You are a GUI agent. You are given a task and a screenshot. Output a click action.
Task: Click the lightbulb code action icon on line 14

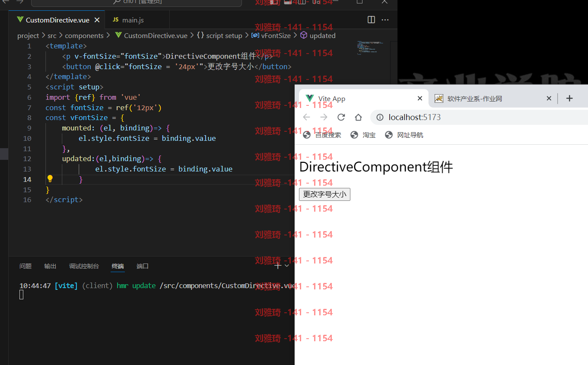click(50, 179)
